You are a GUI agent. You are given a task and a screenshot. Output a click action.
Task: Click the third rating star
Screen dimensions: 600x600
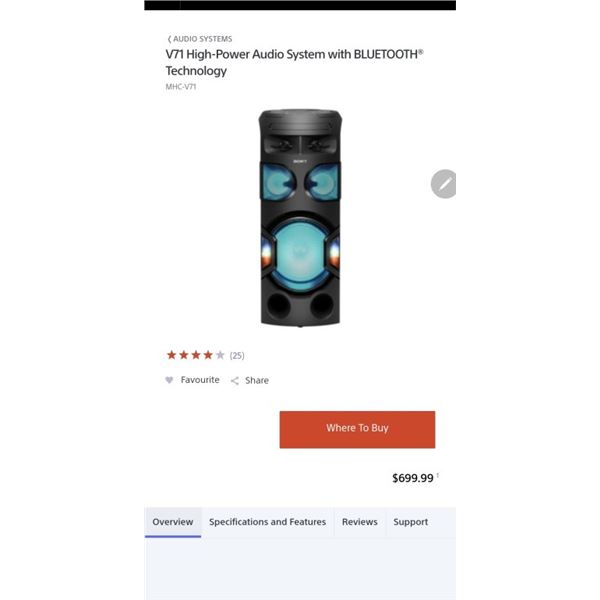click(x=196, y=355)
